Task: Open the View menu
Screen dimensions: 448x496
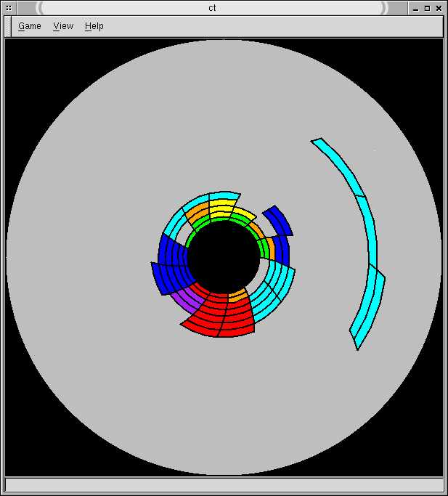Action: point(63,26)
